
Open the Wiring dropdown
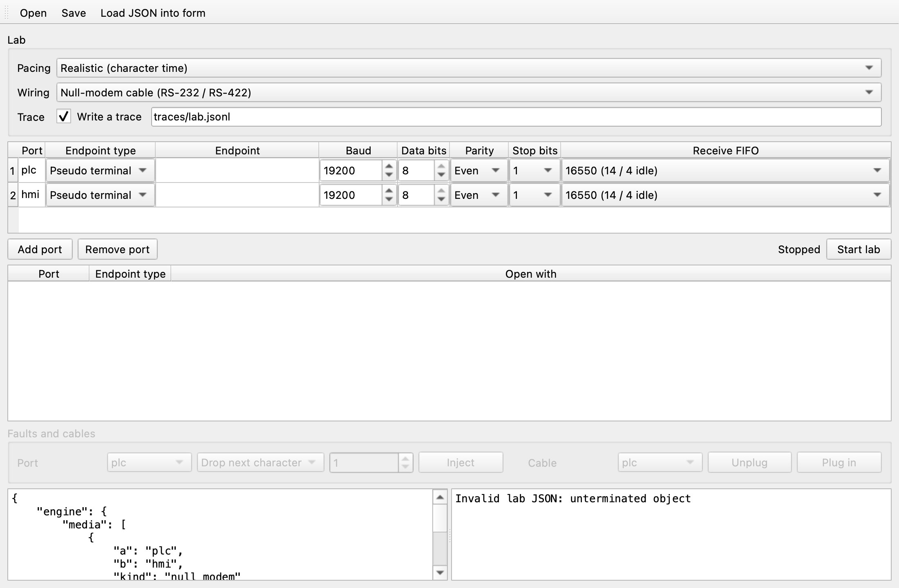[469, 92]
